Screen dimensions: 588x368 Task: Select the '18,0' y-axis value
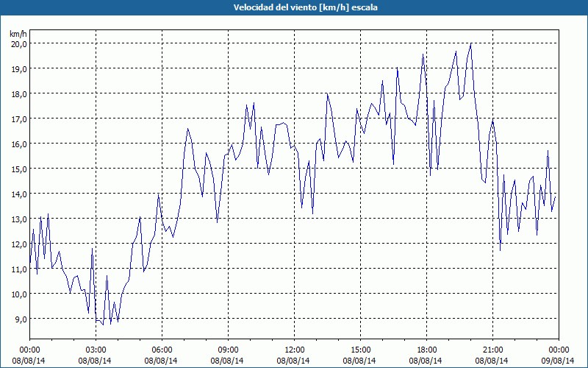(x=19, y=93)
